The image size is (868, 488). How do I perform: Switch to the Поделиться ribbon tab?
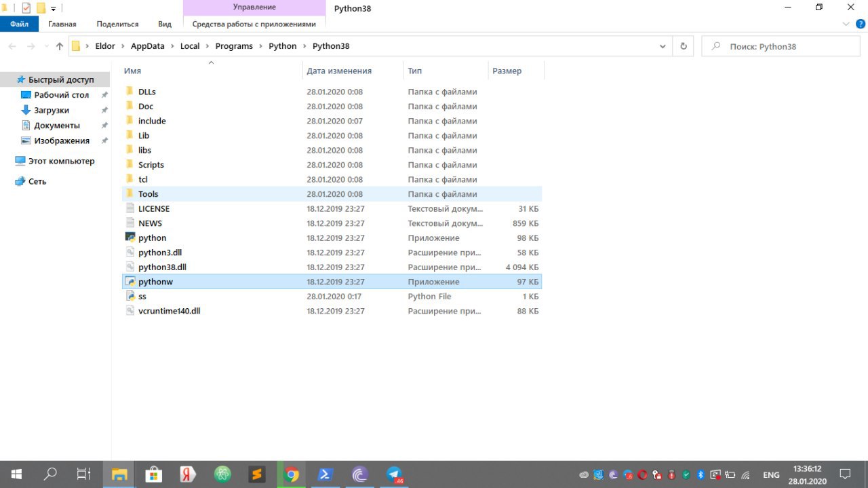(x=117, y=24)
